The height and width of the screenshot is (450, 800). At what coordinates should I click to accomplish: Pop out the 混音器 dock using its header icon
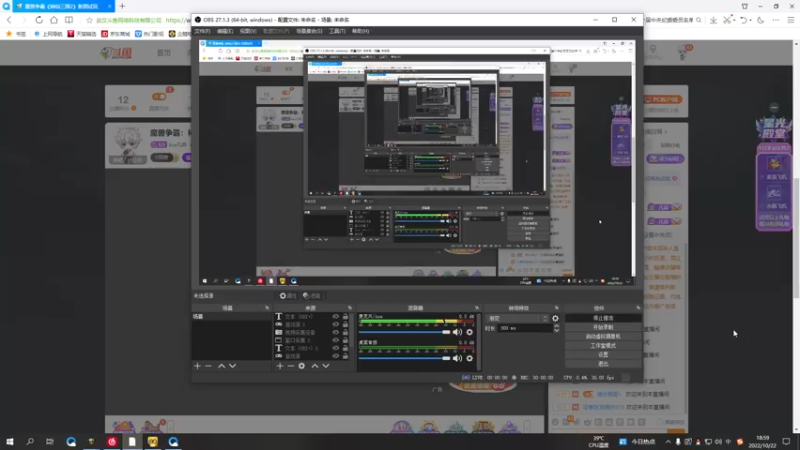pos(477,308)
